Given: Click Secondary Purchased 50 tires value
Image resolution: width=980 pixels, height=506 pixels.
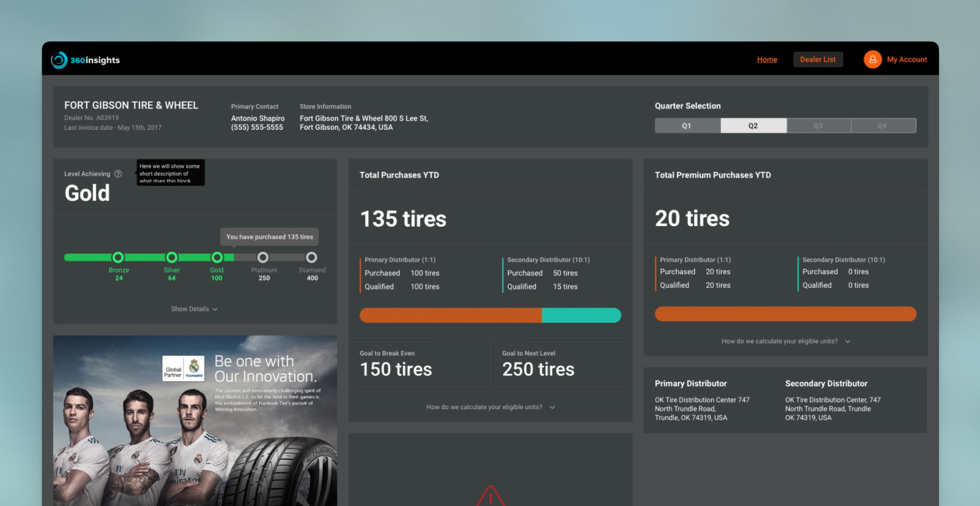Looking at the screenshot, I should tap(565, 273).
